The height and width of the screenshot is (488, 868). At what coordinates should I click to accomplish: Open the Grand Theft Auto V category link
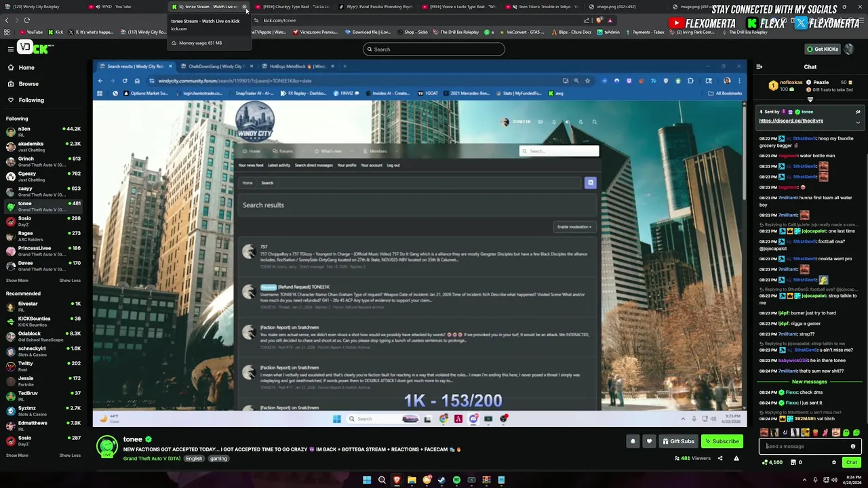tap(152, 459)
